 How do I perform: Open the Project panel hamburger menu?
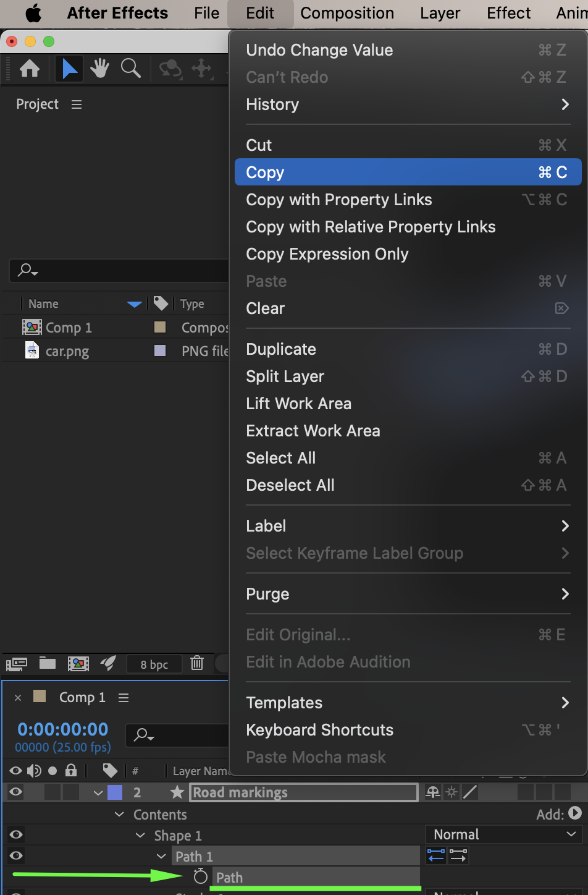point(77,104)
